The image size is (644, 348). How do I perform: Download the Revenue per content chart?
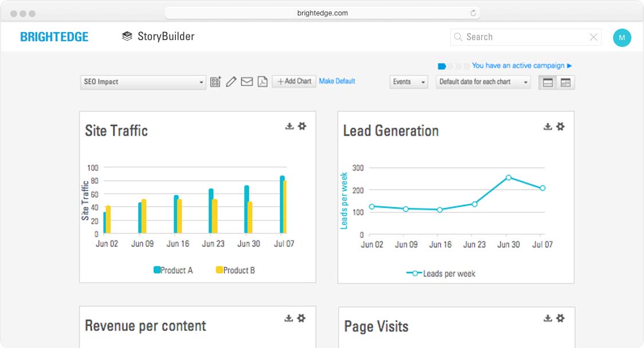(x=289, y=318)
